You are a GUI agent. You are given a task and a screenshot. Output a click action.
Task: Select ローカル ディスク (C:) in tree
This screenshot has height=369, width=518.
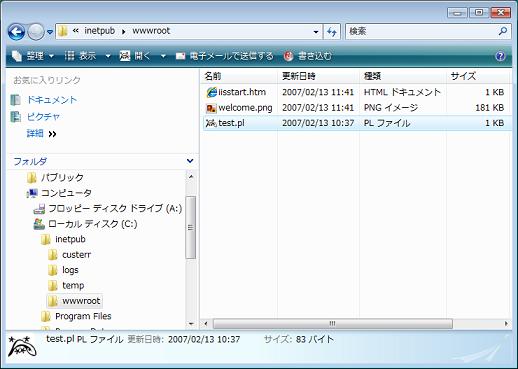pos(92,224)
